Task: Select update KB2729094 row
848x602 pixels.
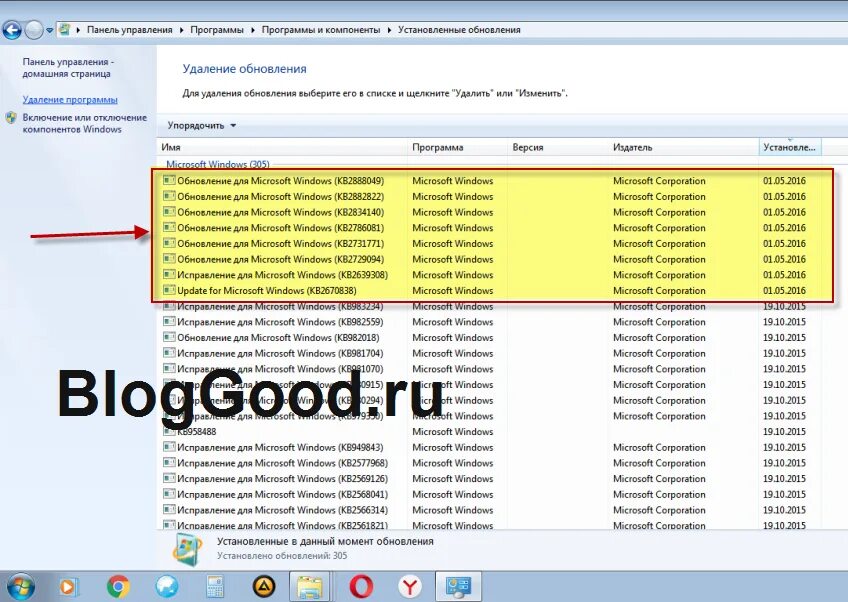Action: pyautogui.click(x=491, y=259)
